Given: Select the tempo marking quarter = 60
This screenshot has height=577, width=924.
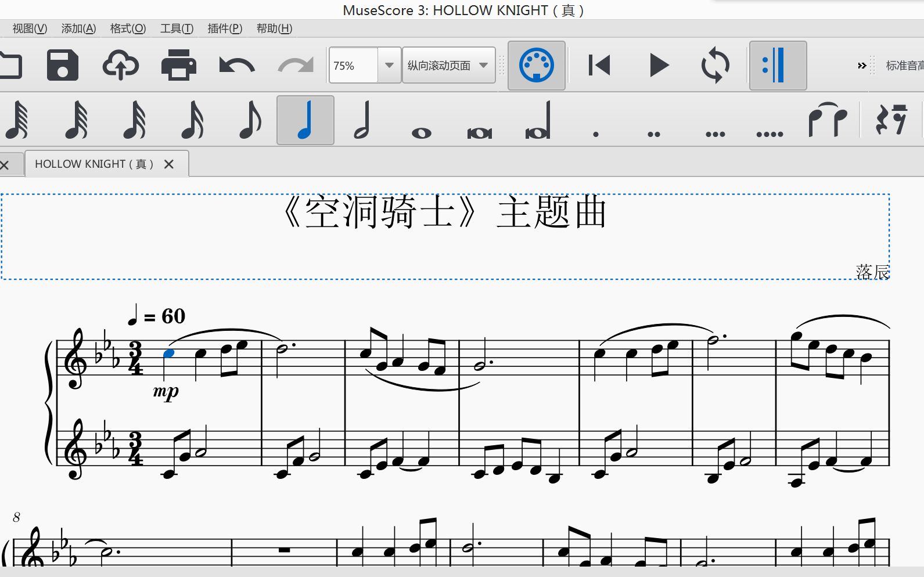Looking at the screenshot, I should pos(156,316).
